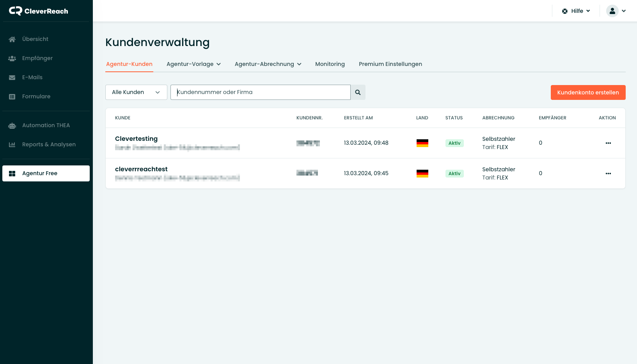This screenshot has width=637, height=364.
Task: Open action menu for cleverrreachtest row
Action: [x=608, y=174]
